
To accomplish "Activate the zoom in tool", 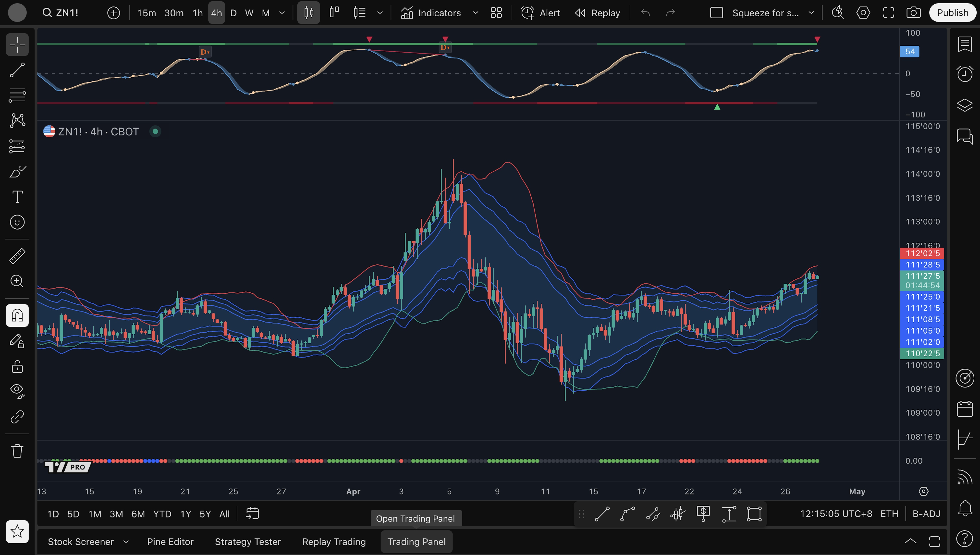I will (x=17, y=281).
